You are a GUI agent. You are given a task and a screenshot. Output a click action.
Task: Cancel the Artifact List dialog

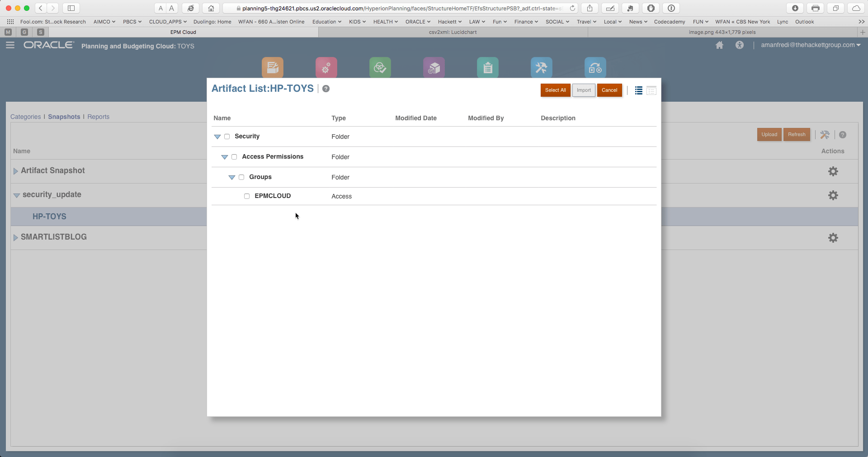pyautogui.click(x=609, y=90)
